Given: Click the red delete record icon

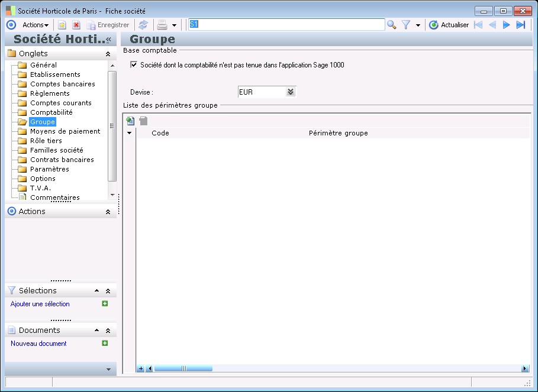Looking at the screenshot, I should point(76,25).
